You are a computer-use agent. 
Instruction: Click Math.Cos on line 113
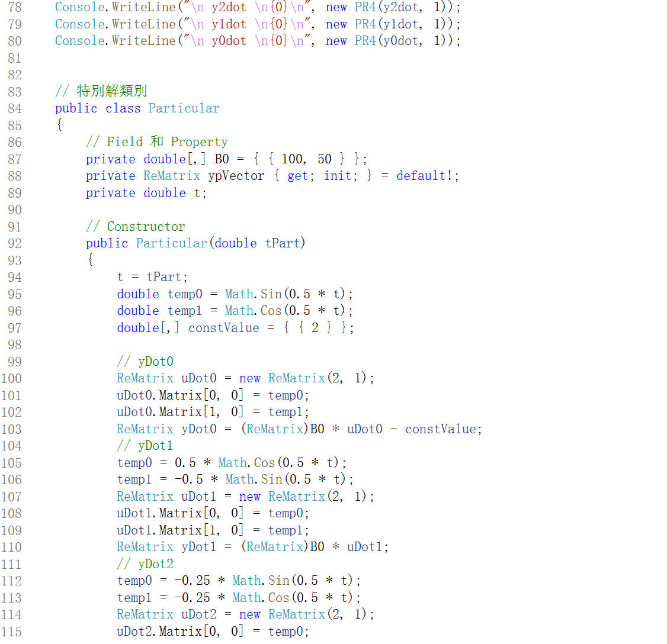pyautogui.click(x=261, y=597)
